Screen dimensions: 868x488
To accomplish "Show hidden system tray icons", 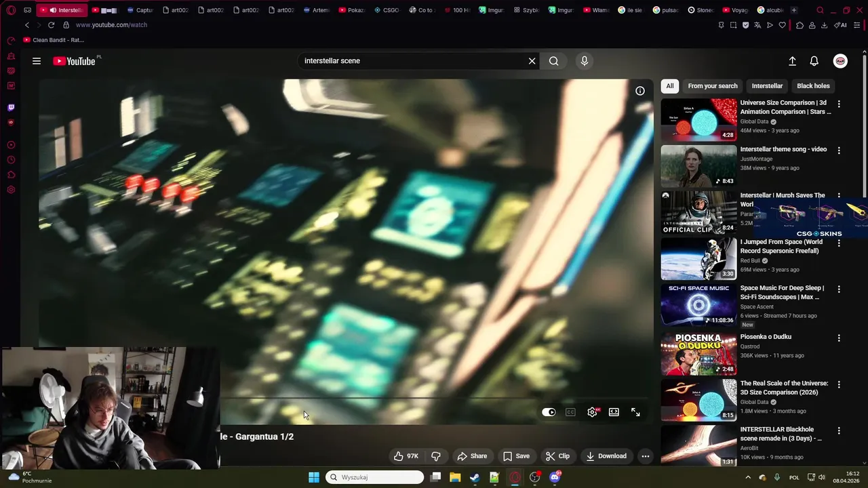I will [748, 477].
